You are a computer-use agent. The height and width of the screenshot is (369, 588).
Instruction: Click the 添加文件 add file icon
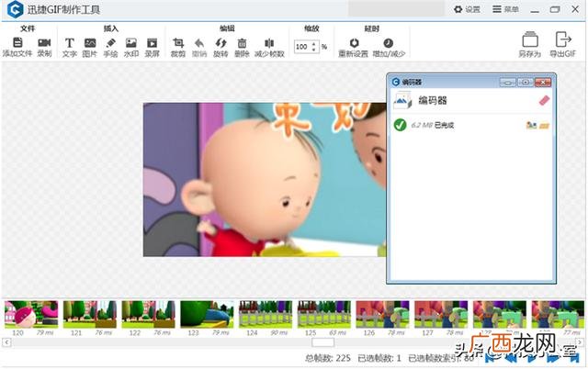coord(17,42)
